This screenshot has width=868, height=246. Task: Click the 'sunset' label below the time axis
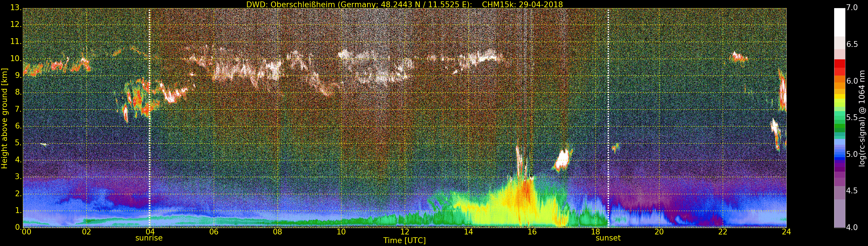pyautogui.click(x=608, y=238)
